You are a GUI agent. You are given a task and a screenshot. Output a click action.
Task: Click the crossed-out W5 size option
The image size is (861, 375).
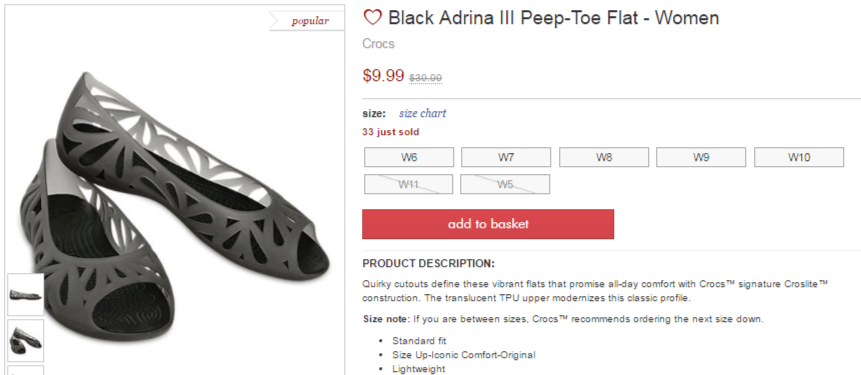coord(505,184)
